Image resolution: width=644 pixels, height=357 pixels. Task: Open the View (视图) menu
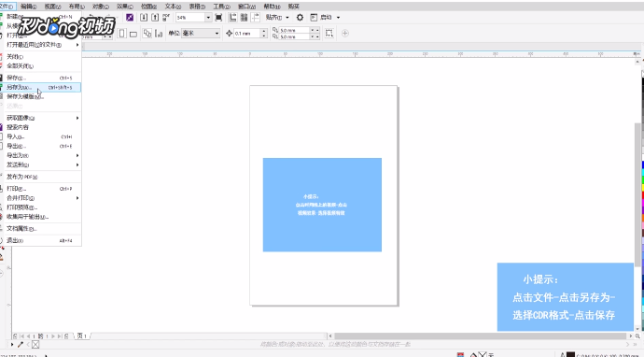pos(52,7)
